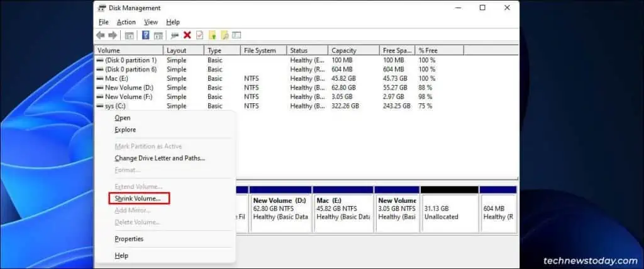
Task: Open the File menu
Action: click(x=104, y=22)
